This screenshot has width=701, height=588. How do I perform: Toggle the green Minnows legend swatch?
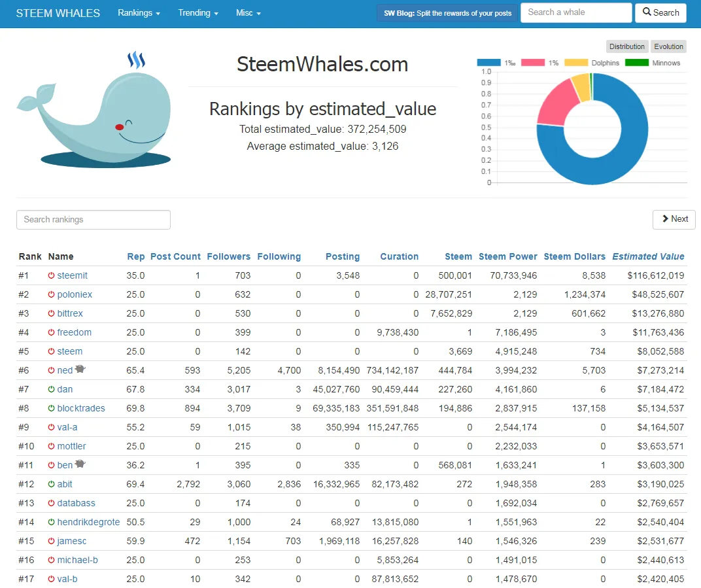637,63
